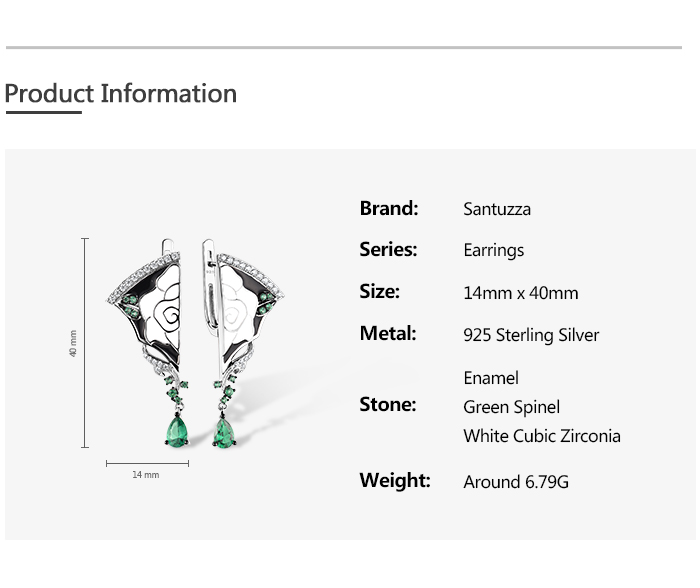Click the 40 mm height dimension label
Screen dimensions: 700x588
[x=73, y=344]
